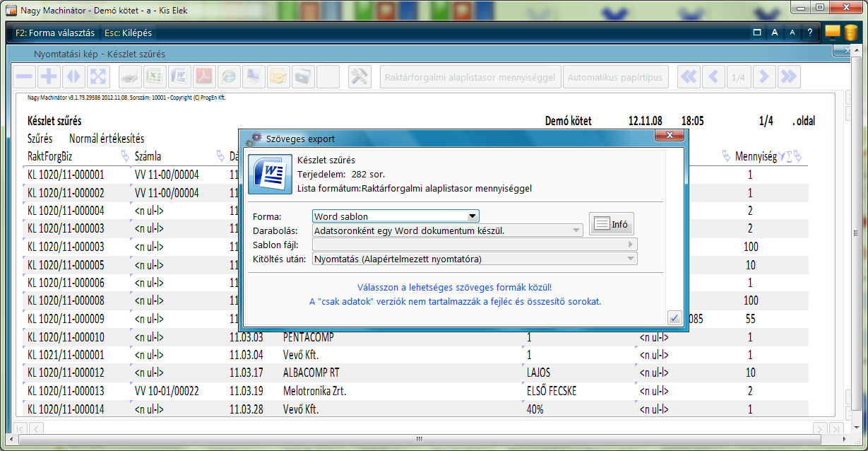
Task: Click the Sablon fájl browse arrow
Action: click(x=631, y=245)
